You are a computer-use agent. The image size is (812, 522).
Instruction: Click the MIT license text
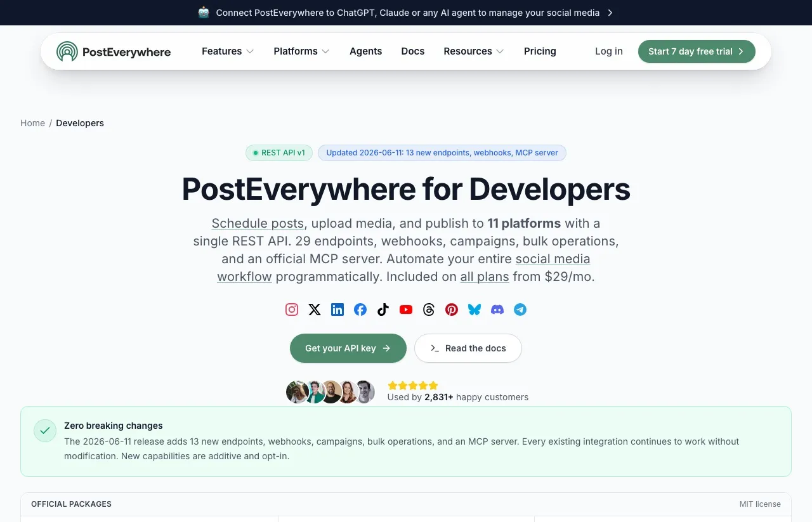[760, 504]
